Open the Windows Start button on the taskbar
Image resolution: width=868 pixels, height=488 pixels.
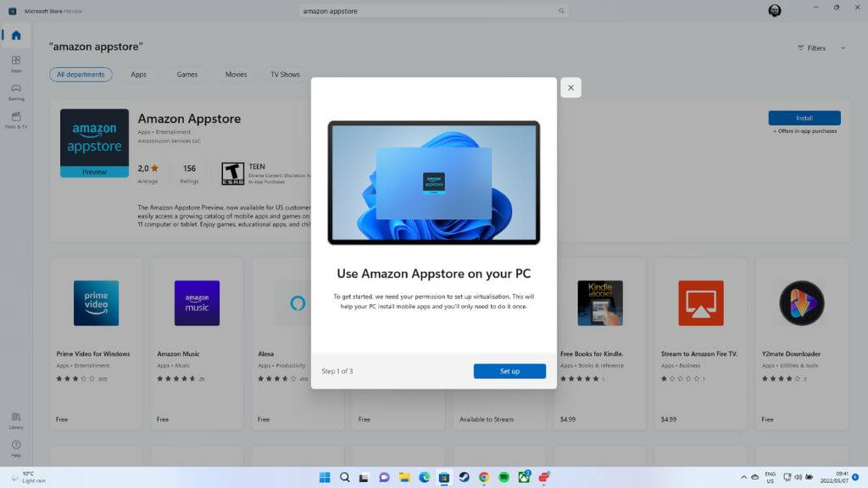[325, 477]
